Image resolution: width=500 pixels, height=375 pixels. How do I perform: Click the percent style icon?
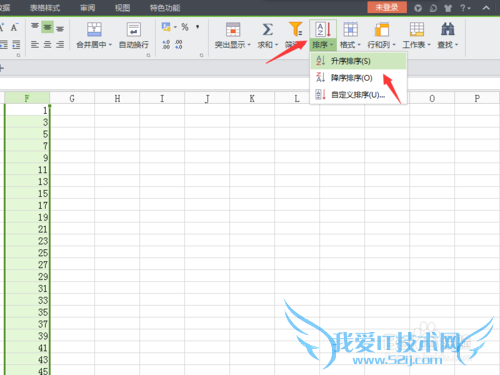click(185, 27)
